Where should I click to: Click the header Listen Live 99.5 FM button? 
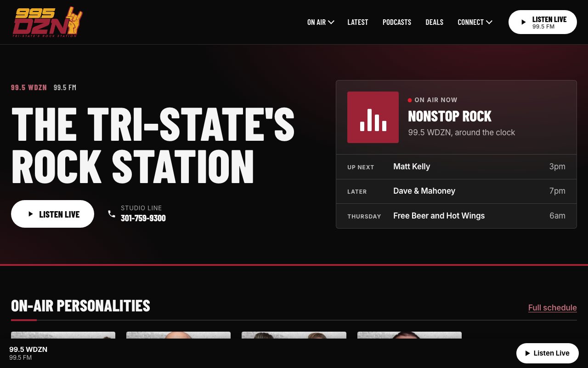click(543, 22)
